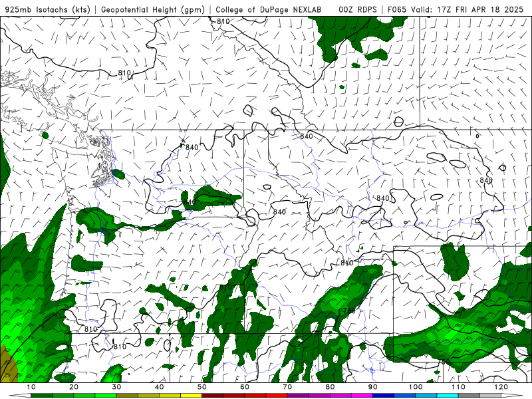Click the '30' label on the color scale
The height and width of the screenshot is (399, 532).
116,387
